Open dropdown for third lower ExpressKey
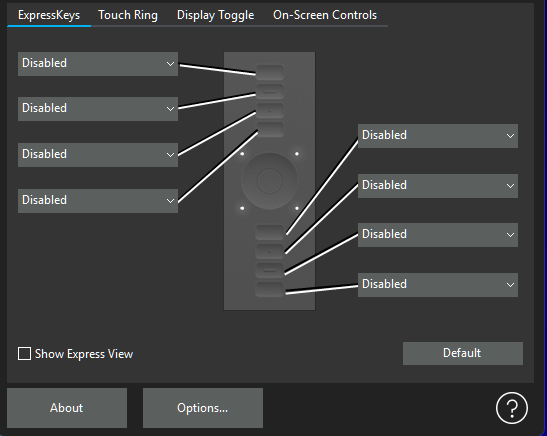The height and width of the screenshot is (436, 547). point(438,235)
